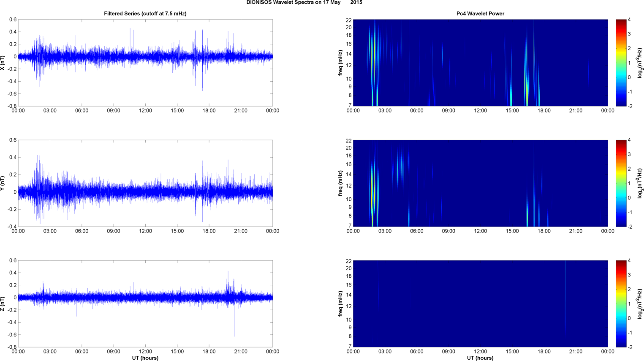The width and height of the screenshot is (644, 361).
Task: Click the log2(nT²/Hz) label beside bottom colorbar
Action: tap(640, 304)
